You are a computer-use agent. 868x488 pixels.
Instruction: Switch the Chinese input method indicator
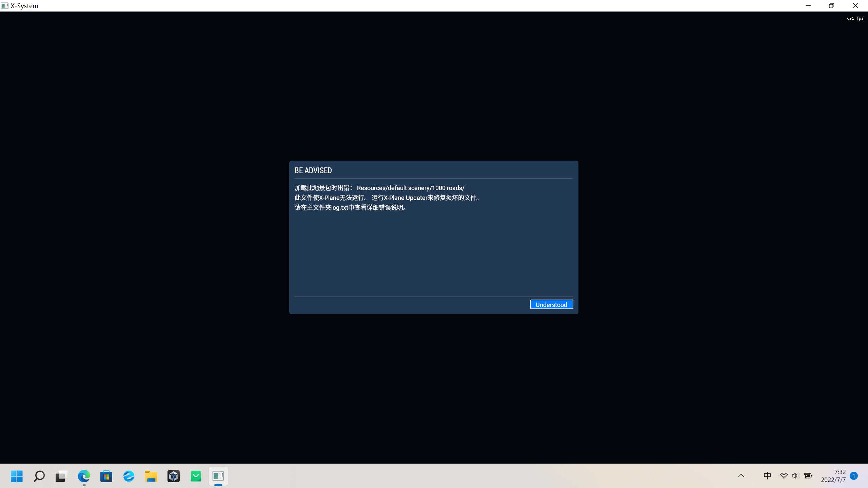(767, 476)
